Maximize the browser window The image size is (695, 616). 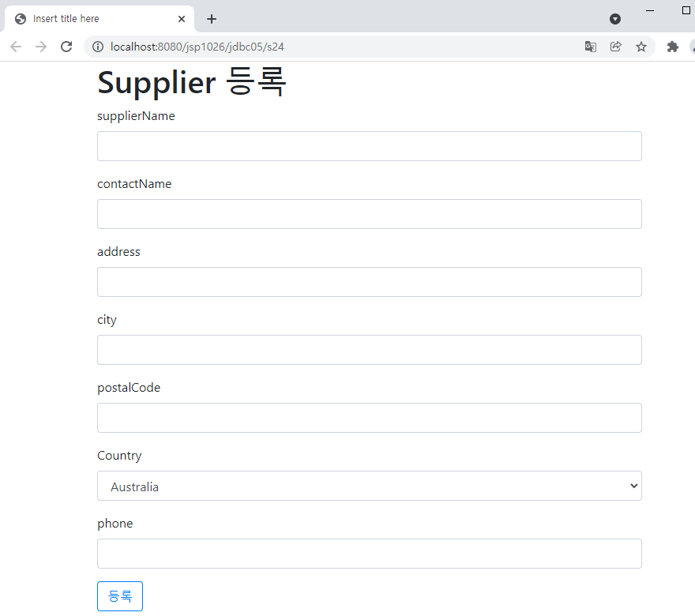point(686,10)
